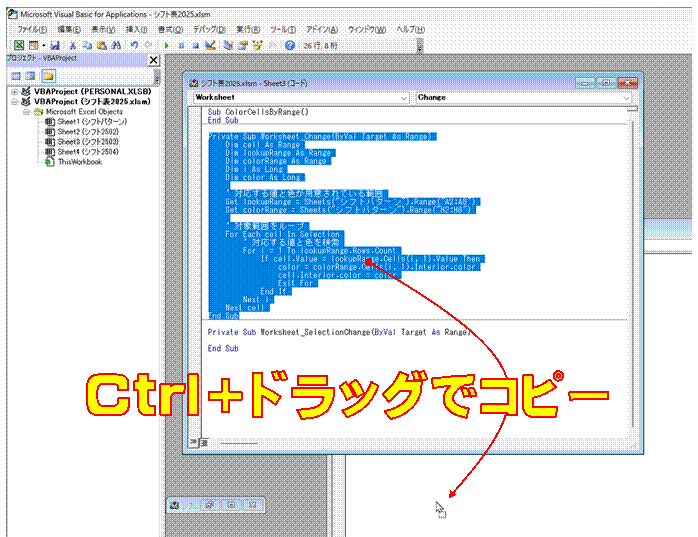Click the Paste clipboard icon
Image resolution: width=698 pixels, height=537 pixels.
[102, 45]
